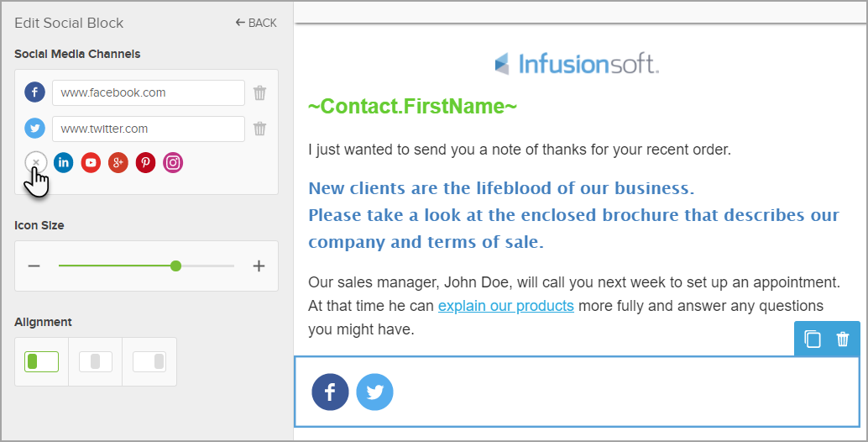868x442 pixels.
Task: Select left alignment option
Action: [x=42, y=361]
